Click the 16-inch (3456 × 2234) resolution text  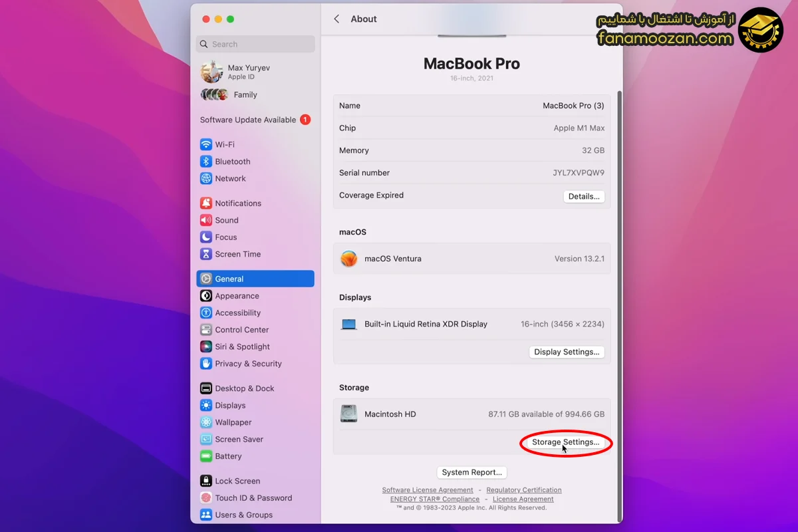point(563,325)
